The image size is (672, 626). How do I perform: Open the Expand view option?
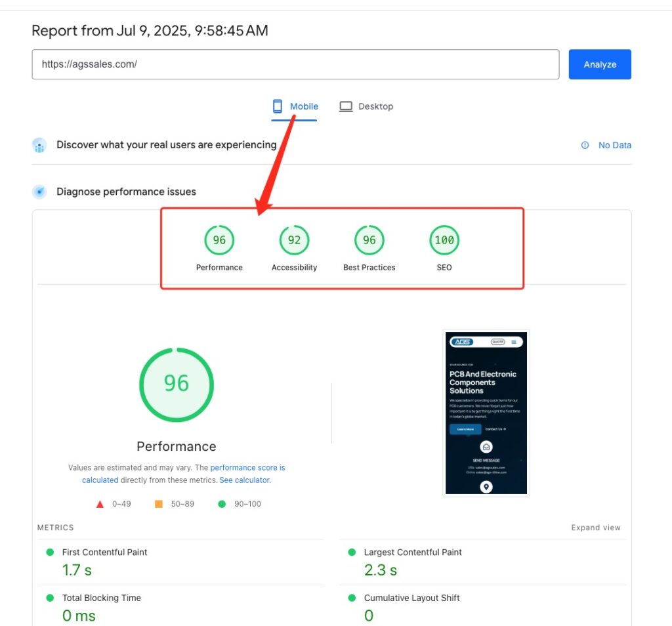click(x=595, y=527)
